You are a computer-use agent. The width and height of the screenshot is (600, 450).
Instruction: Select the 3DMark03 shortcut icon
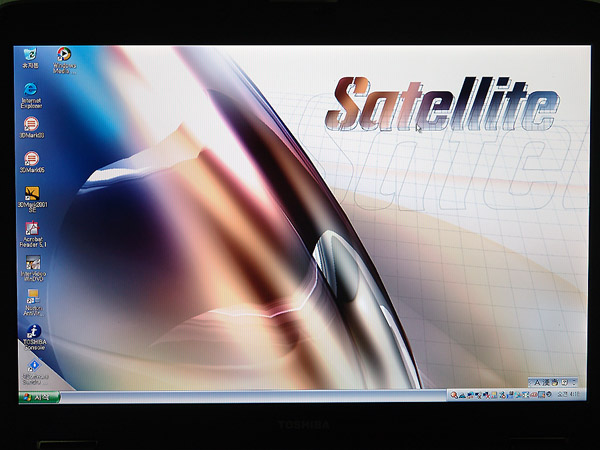click(x=31, y=127)
